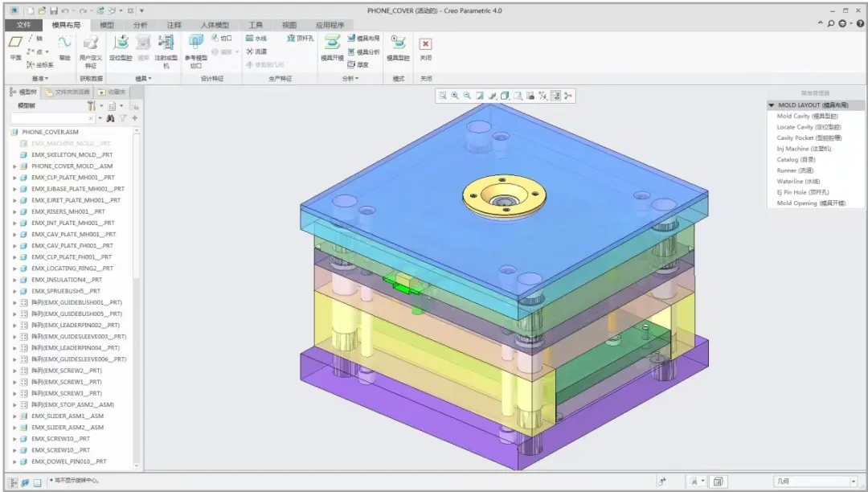Click the 水线 waterline icon
Image resolution: width=868 pixels, height=492 pixels.
[x=256, y=38]
